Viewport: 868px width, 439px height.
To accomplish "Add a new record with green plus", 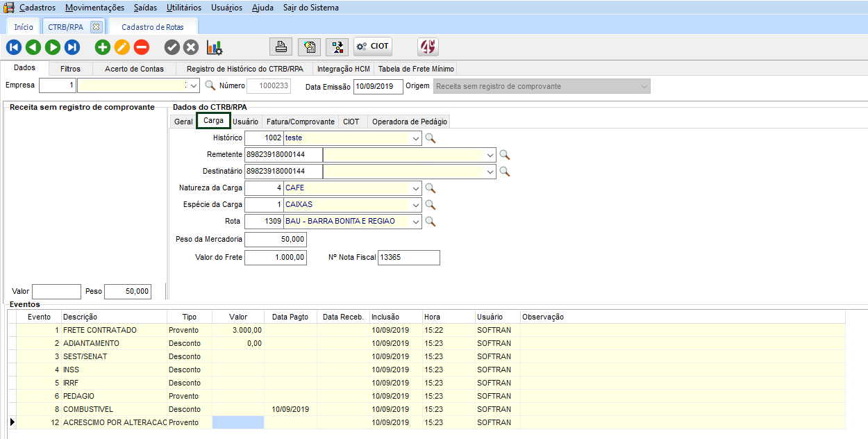I will tap(103, 47).
